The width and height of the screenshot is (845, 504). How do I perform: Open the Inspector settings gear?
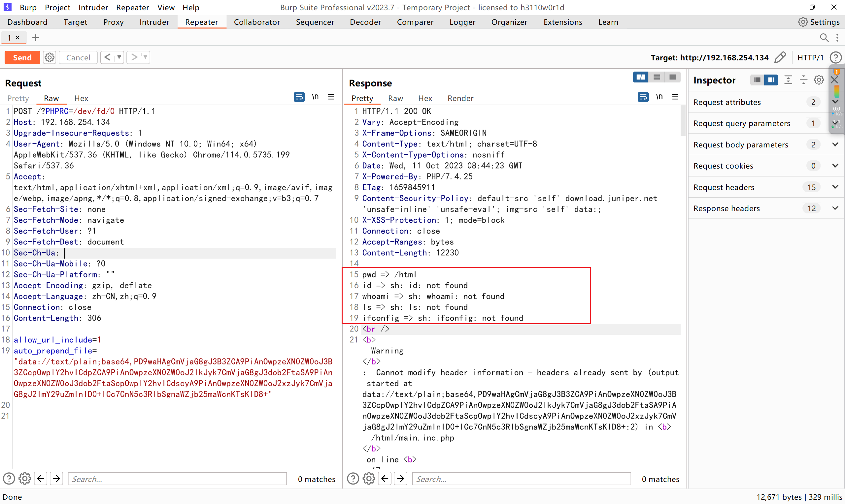coord(819,80)
